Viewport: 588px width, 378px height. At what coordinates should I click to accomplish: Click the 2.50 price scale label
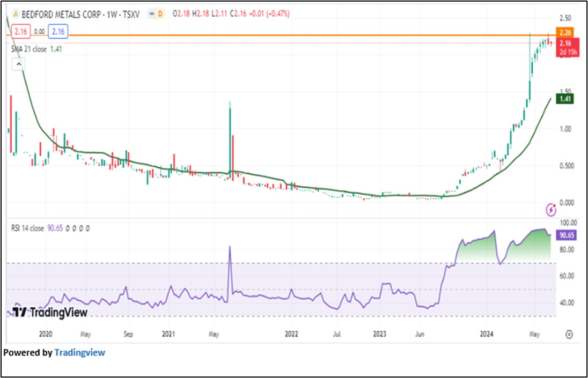[x=565, y=18]
